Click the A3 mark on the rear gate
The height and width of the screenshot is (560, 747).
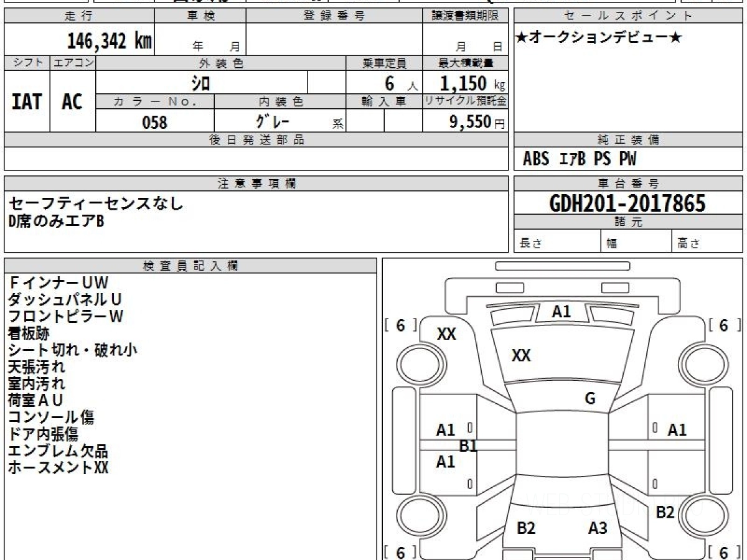pos(598,528)
